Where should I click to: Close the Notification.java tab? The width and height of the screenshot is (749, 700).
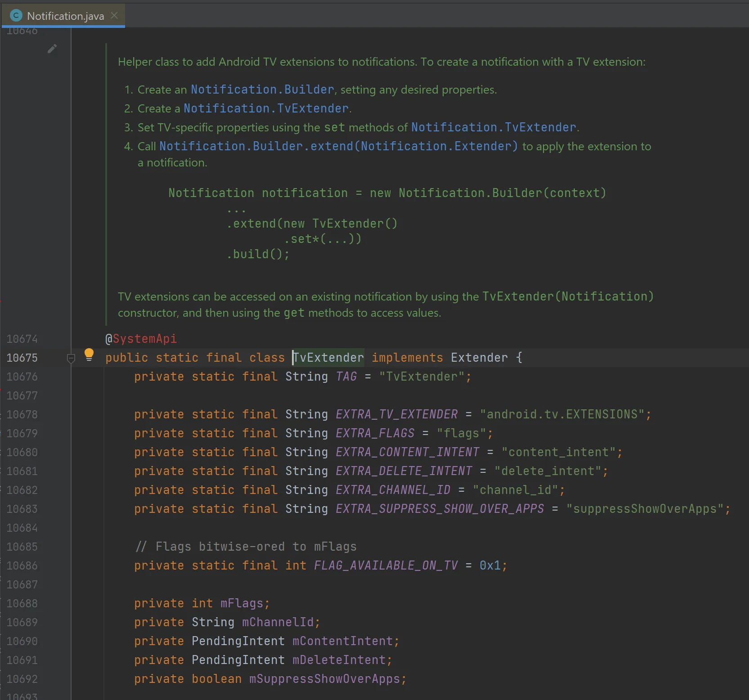pyautogui.click(x=114, y=16)
